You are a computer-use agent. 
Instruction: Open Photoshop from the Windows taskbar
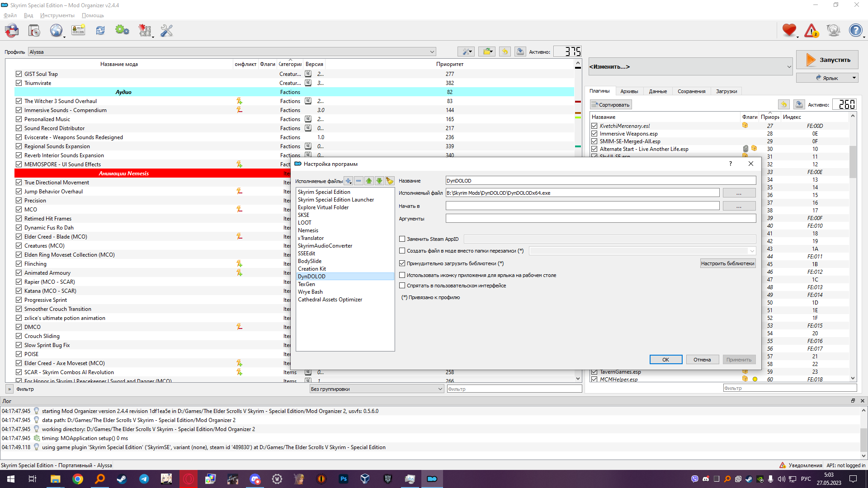343,479
